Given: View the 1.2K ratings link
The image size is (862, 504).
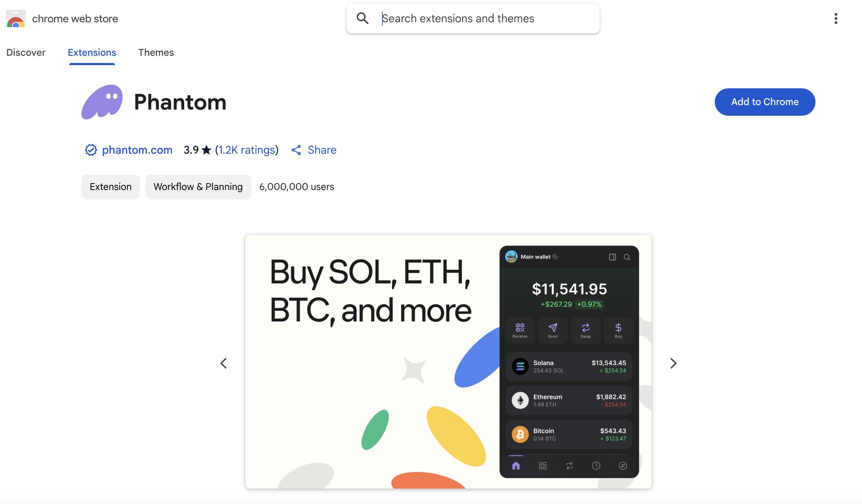Looking at the screenshot, I should (246, 150).
